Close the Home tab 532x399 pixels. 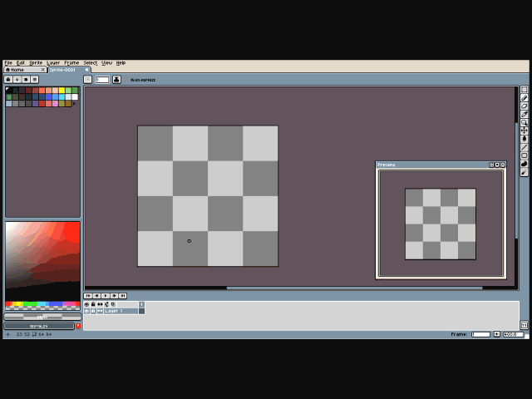(x=43, y=70)
